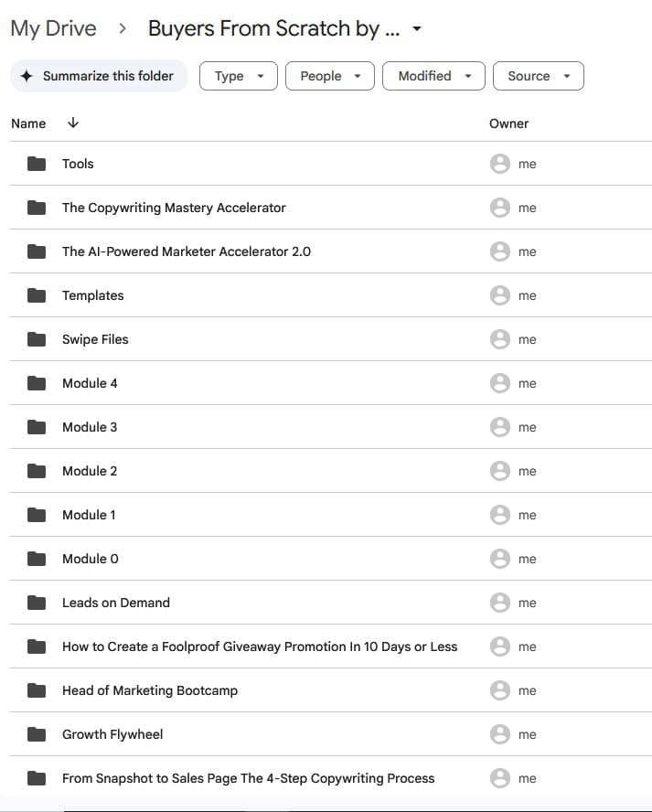Toggle the Name sort direction arrow

tap(72, 123)
